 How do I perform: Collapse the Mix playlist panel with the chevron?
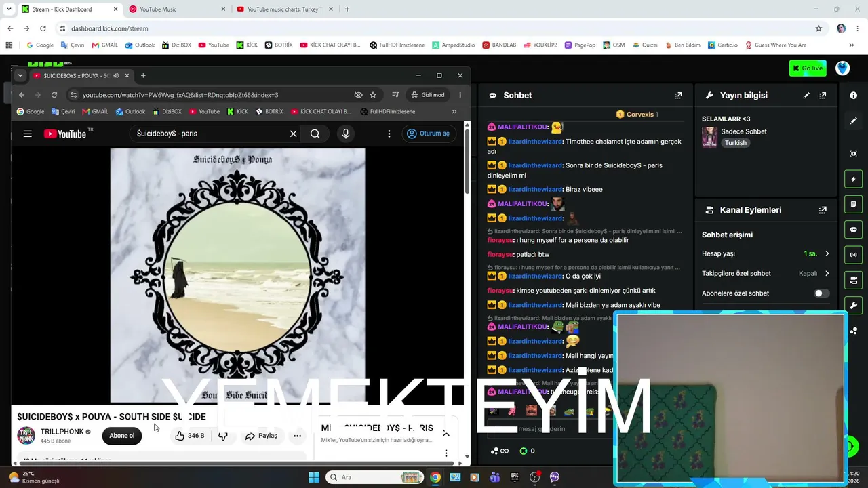(x=446, y=434)
